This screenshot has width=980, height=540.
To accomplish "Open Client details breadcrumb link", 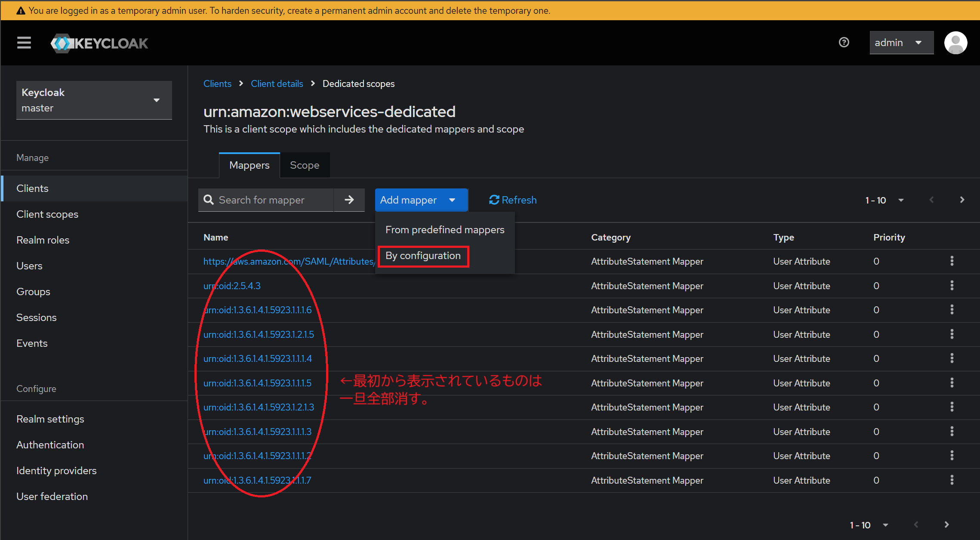I will tap(277, 83).
